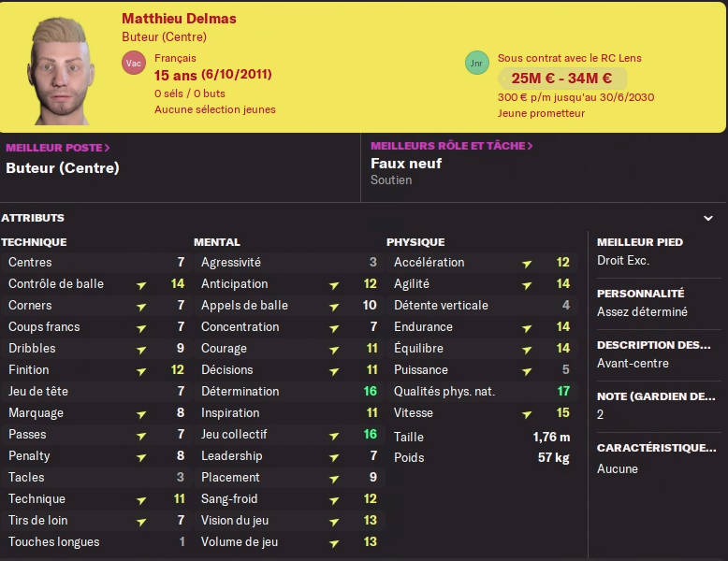728x561 pixels.
Task: Click Matthieu Delmas's face portrait
Action: [62, 70]
